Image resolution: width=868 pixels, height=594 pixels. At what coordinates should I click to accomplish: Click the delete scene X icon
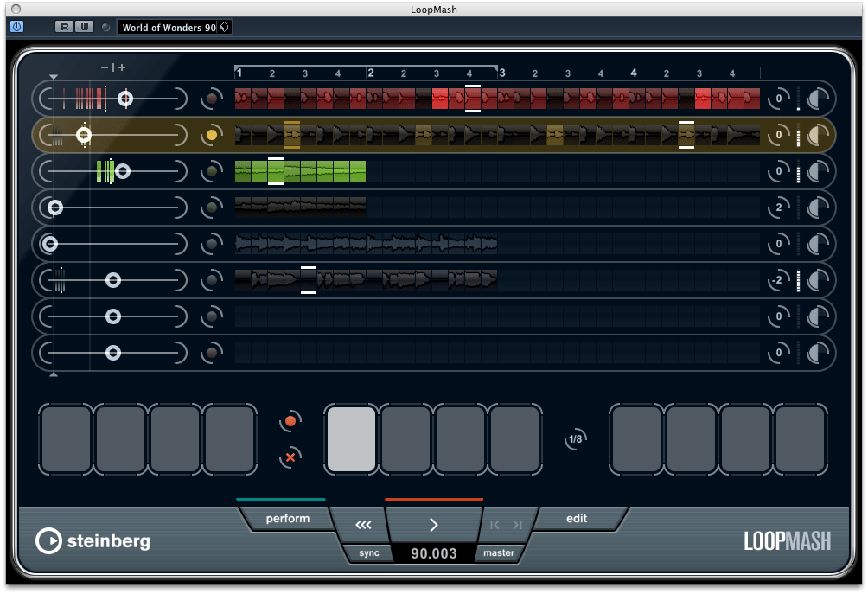(290, 457)
